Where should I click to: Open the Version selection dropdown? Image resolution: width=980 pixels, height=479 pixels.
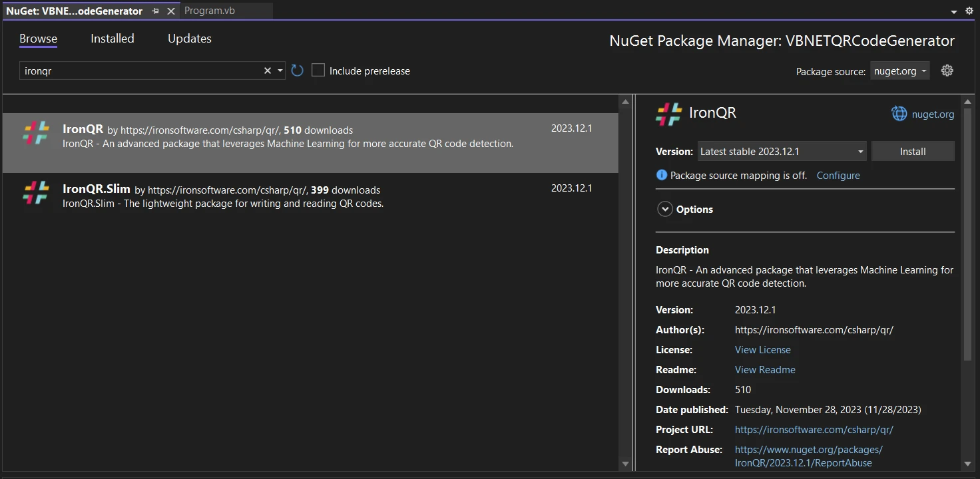click(x=782, y=152)
